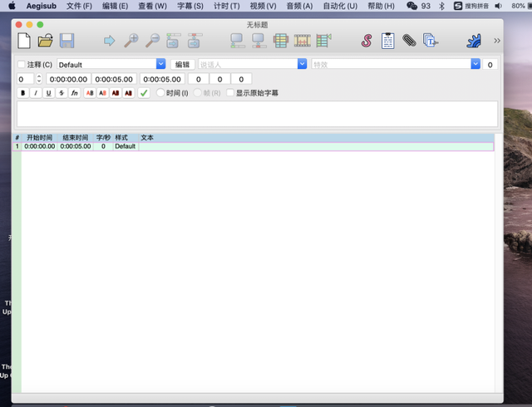Apply bold formatting button
Viewport: 532px width, 407px height.
tap(22, 93)
